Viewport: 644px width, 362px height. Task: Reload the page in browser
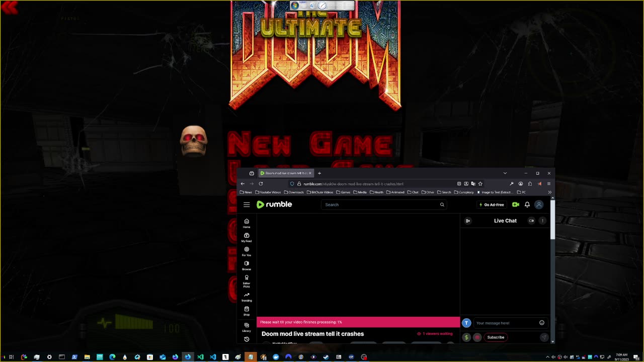click(x=261, y=184)
